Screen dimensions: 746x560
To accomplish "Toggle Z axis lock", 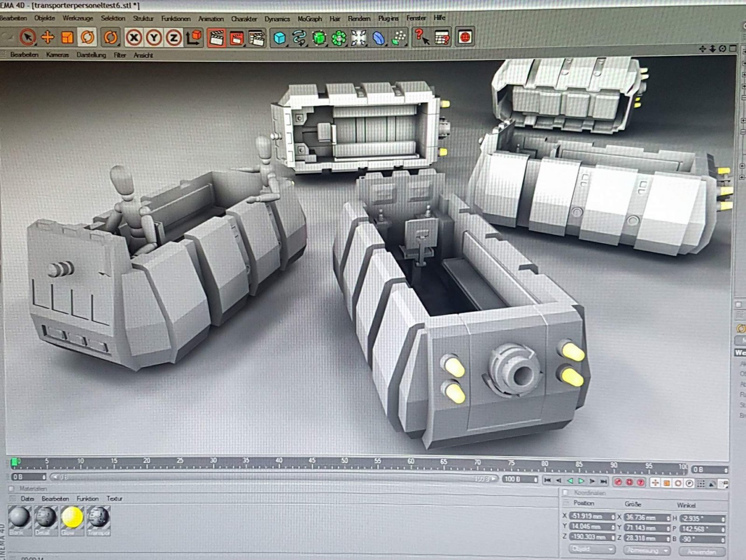I will (173, 37).
